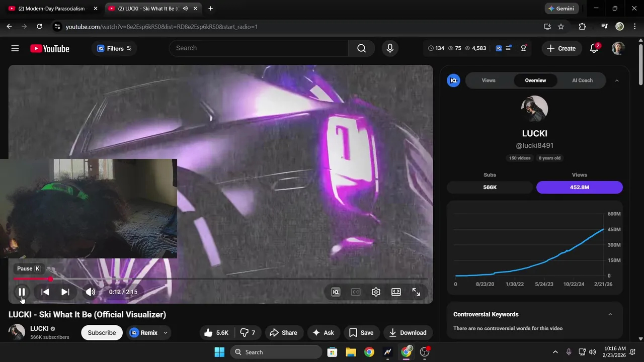
Task: Open Gemini in Chrome
Action: [562, 9]
